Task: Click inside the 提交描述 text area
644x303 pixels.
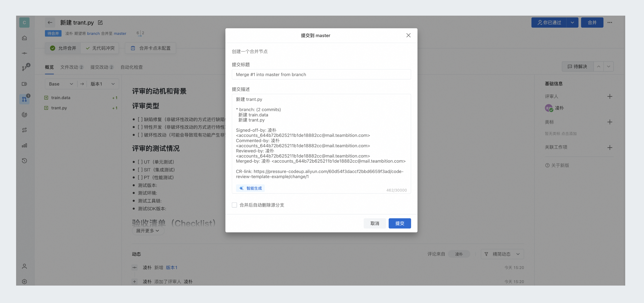Action: pyautogui.click(x=321, y=144)
